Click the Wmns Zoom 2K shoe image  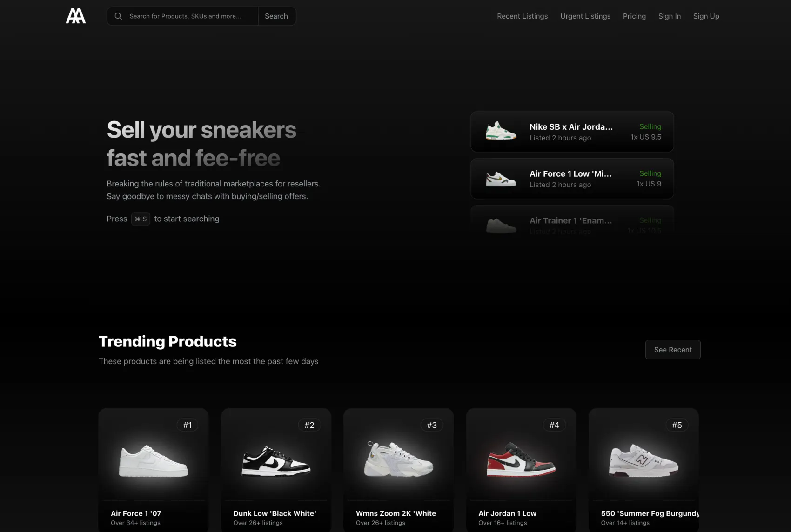point(398,459)
